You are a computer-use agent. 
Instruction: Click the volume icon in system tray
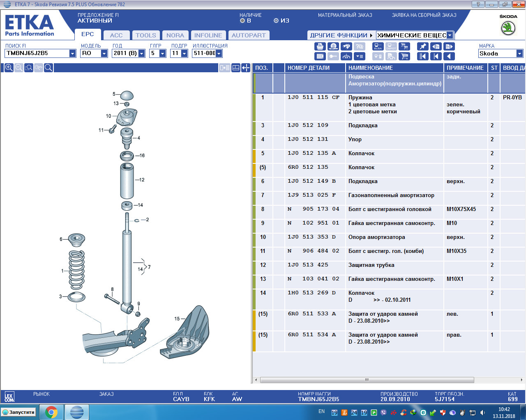(482, 413)
